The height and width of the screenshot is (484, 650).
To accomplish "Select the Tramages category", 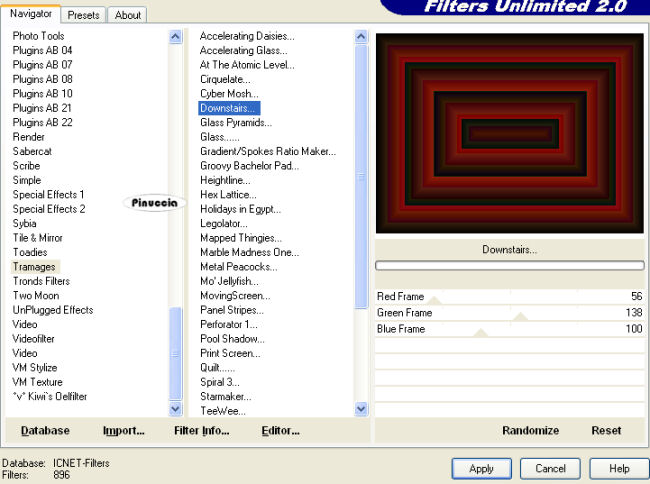I will click(34, 267).
